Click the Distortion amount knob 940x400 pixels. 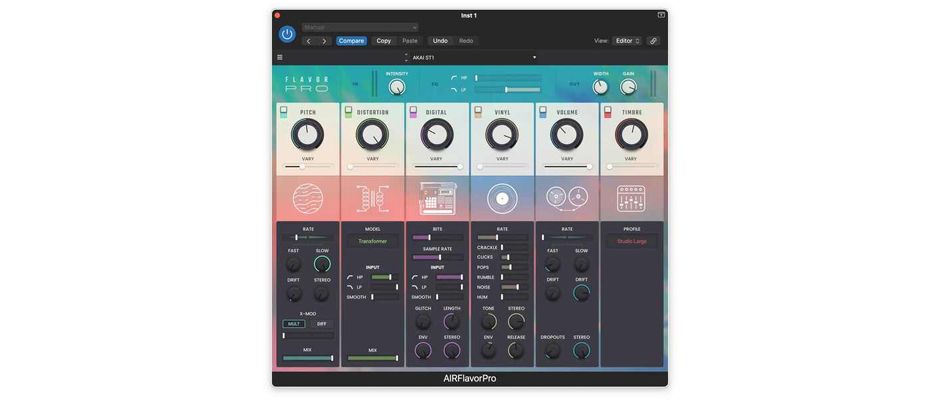pyautogui.click(x=372, y=134)
